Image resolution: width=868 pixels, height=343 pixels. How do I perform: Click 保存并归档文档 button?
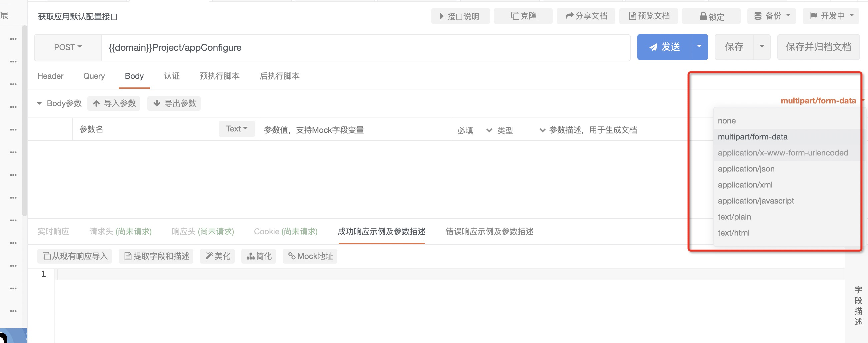tap(818, 47)
